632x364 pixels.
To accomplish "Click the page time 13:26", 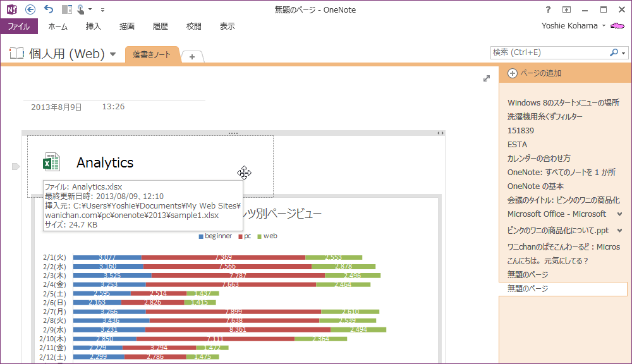I will coord(113,107).
